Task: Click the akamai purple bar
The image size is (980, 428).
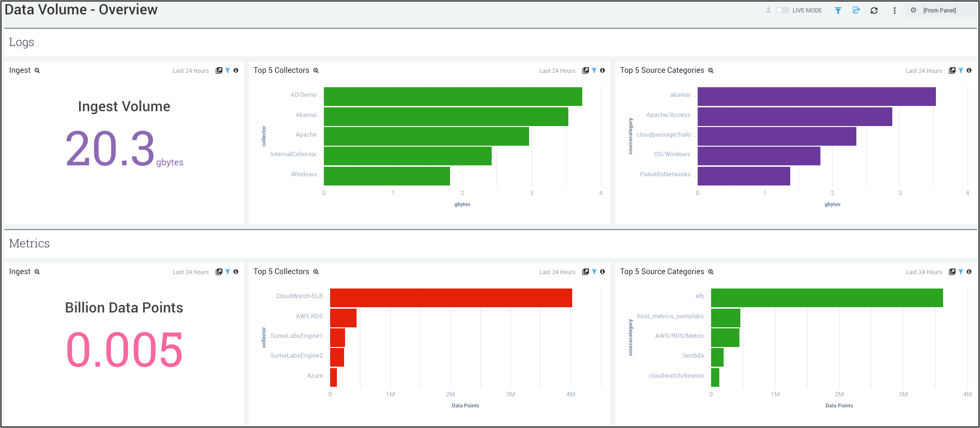Action: [x=816, y=96]
